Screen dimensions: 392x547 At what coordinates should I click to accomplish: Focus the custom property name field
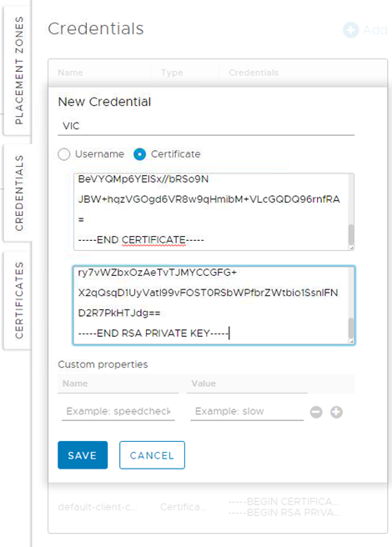point(118,411)
